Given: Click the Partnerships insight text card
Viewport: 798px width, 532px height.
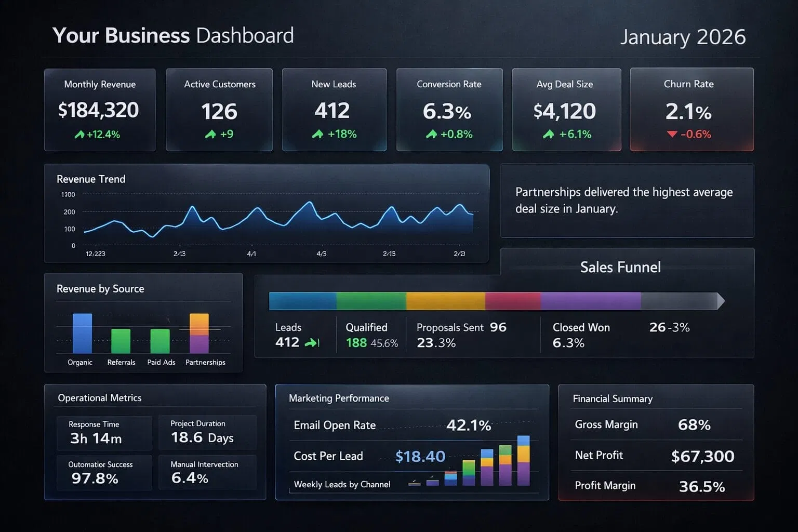Looking at the screenshot, I should [627, 201].
